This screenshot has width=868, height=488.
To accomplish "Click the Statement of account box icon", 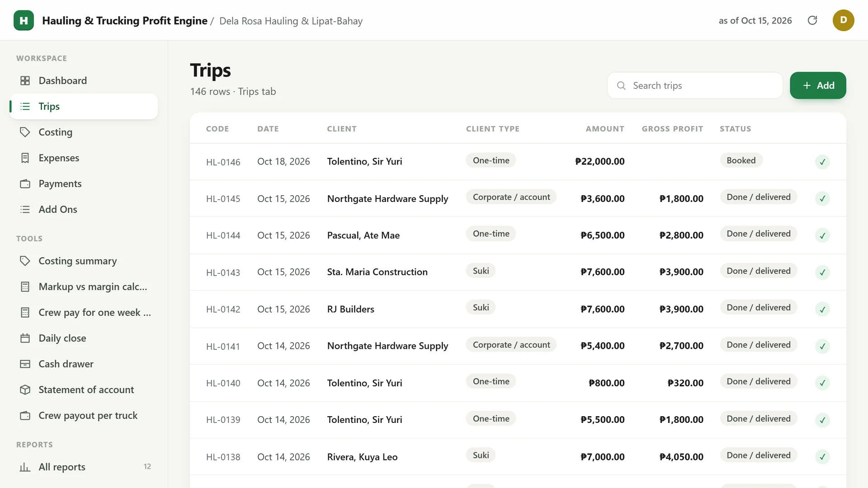I will (25, 389).
